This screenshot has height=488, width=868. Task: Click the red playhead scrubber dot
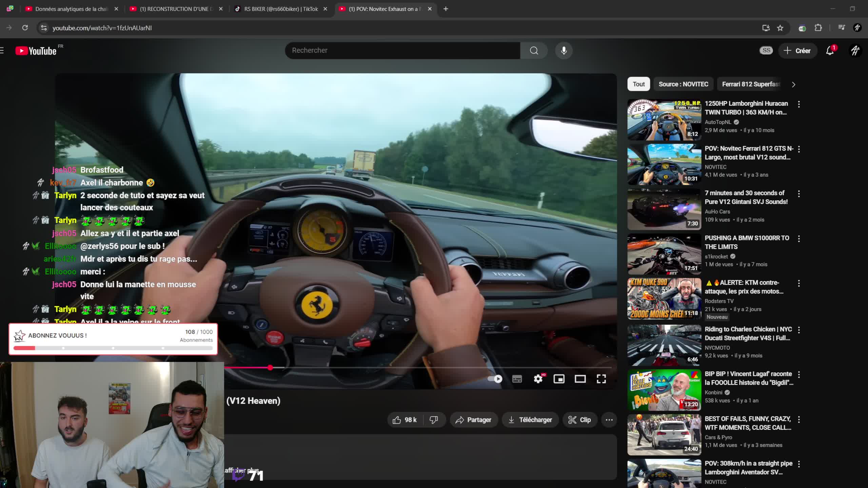(270, 367)
